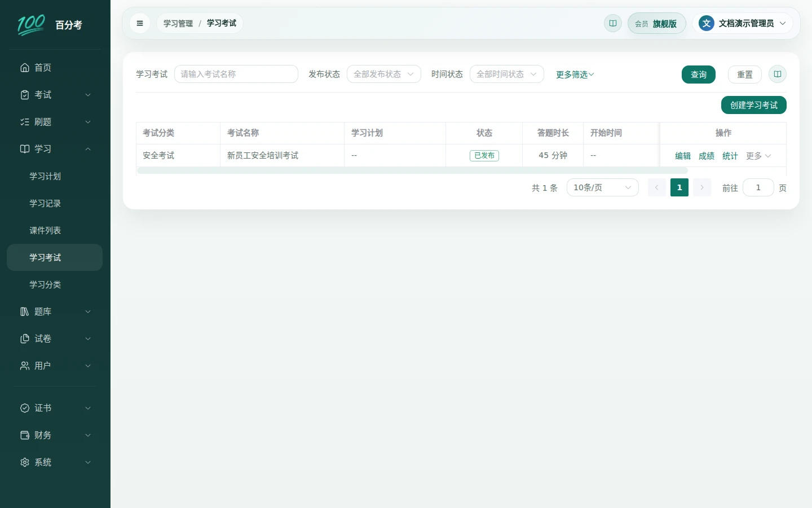Screen dimensions: 812x508
Task: Open the 全部发布状态 dropdown
Action: point(384,74)
